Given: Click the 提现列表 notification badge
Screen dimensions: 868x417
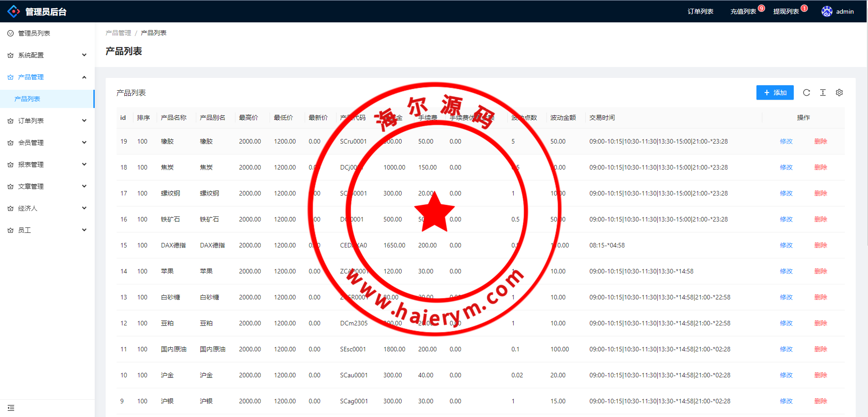Looking at the screenshot, I should click(x=804, y=8).
